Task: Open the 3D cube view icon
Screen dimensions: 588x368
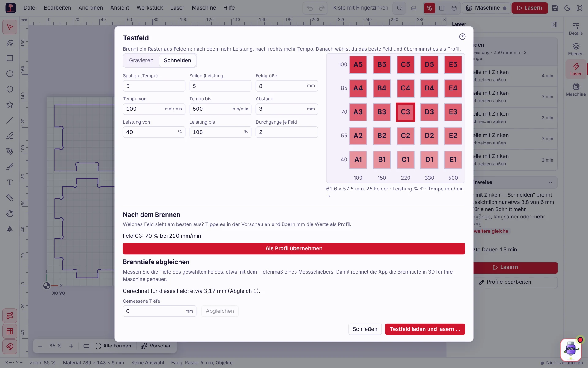Action: (x=454, y=8)
